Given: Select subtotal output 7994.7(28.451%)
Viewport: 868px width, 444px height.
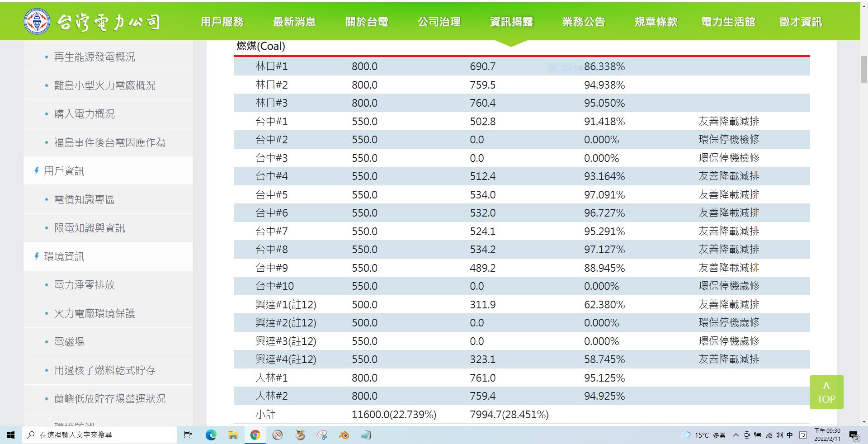Looking at the screenshot, I should [509, 415].
